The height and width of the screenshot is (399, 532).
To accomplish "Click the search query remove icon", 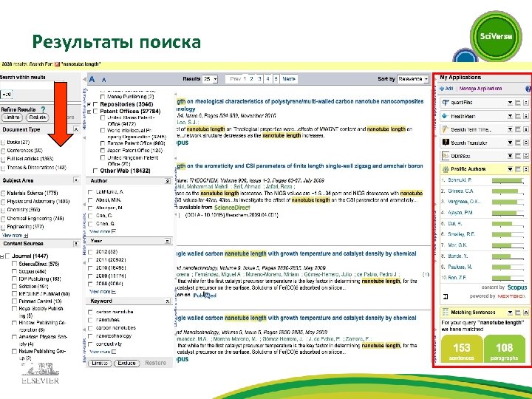I will [x=57, y=64].
